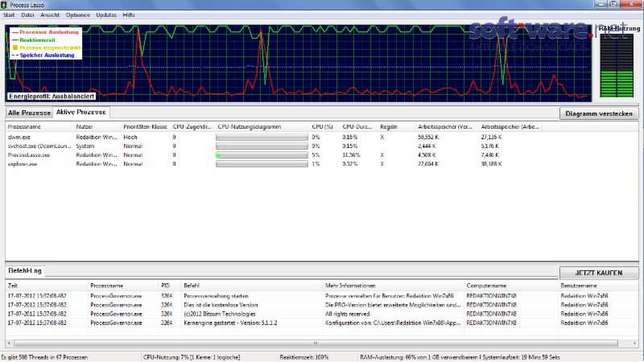Click the System user cell of svchost.exe
This screenshot has height=362, width=644.
(85, 146)
